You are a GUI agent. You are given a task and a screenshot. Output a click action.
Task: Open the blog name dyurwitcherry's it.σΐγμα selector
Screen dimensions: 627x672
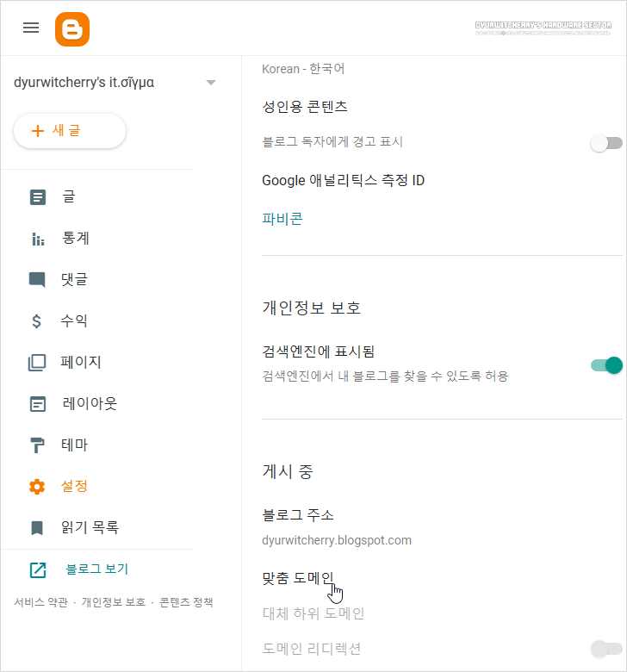click(x=84, y=83)
